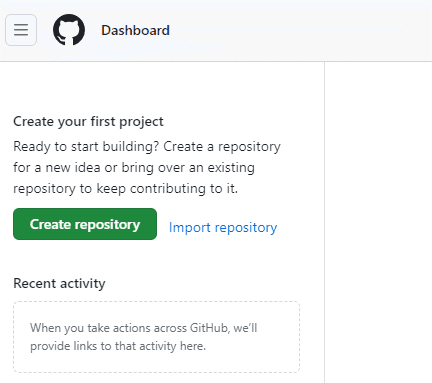Click the word "Dashboard" beside the logo
Image resolution: width=432 pixels, height=383 pixels.
pos(135,30)
